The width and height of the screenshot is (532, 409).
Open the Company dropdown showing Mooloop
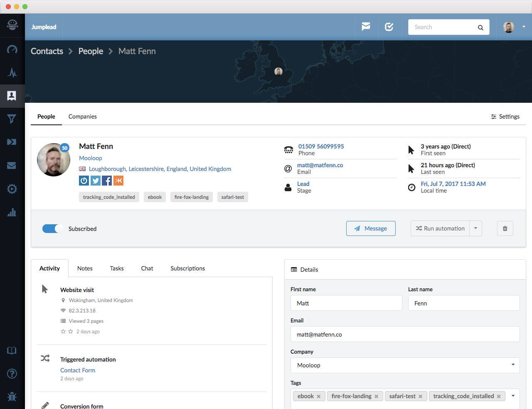(x=405, y=365)
